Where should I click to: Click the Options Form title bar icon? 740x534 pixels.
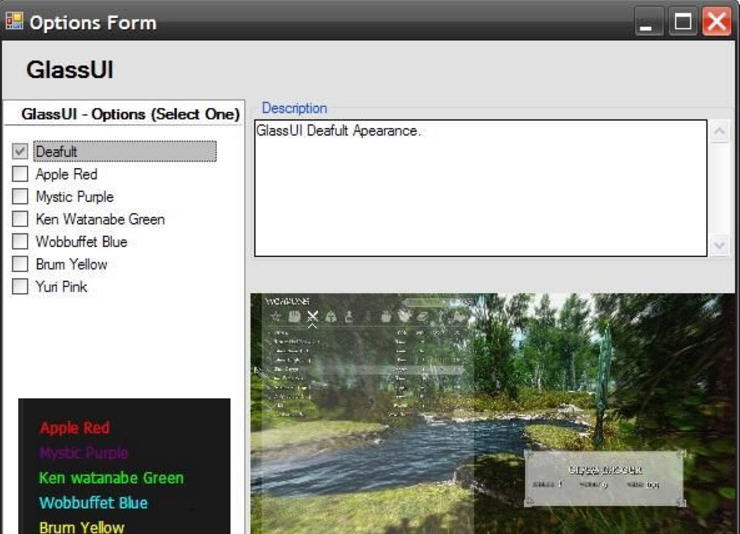(x=14, y=21)
